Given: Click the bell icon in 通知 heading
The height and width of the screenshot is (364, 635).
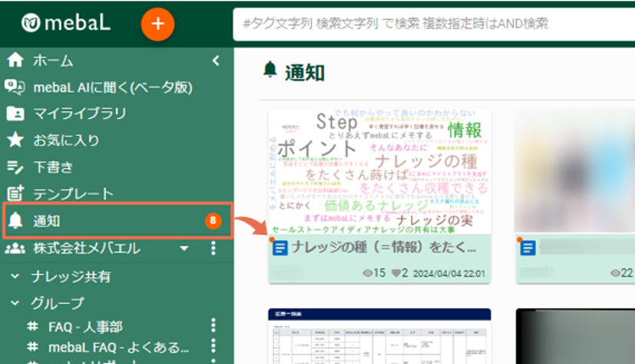Looking at the screenshot, I should point(270,70).
